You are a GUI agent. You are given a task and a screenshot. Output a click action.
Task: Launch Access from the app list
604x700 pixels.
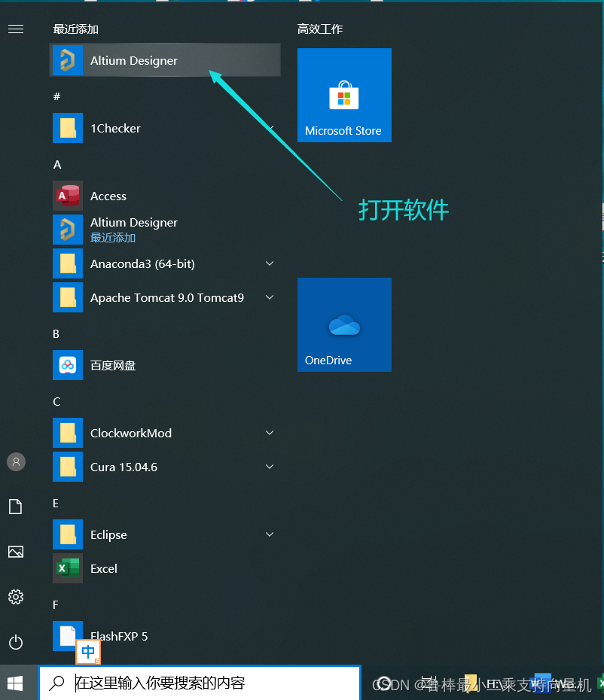(x=108, y=196)
